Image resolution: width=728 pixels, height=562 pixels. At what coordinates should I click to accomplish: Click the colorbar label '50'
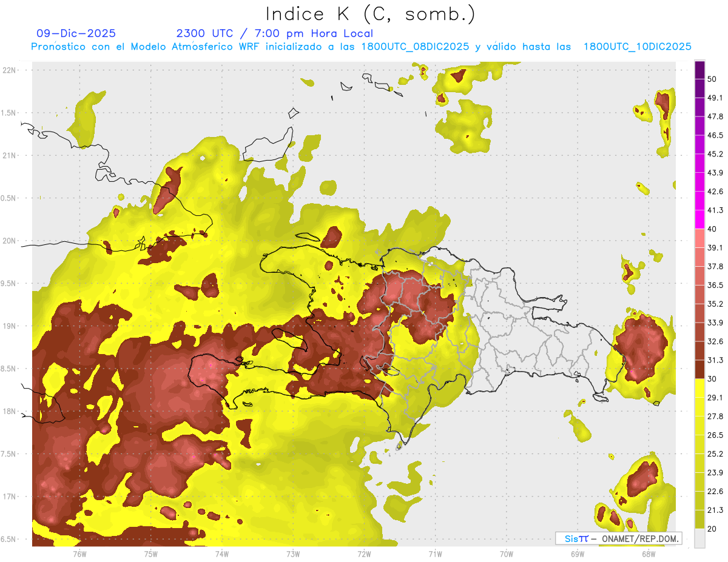pos(712,79)
